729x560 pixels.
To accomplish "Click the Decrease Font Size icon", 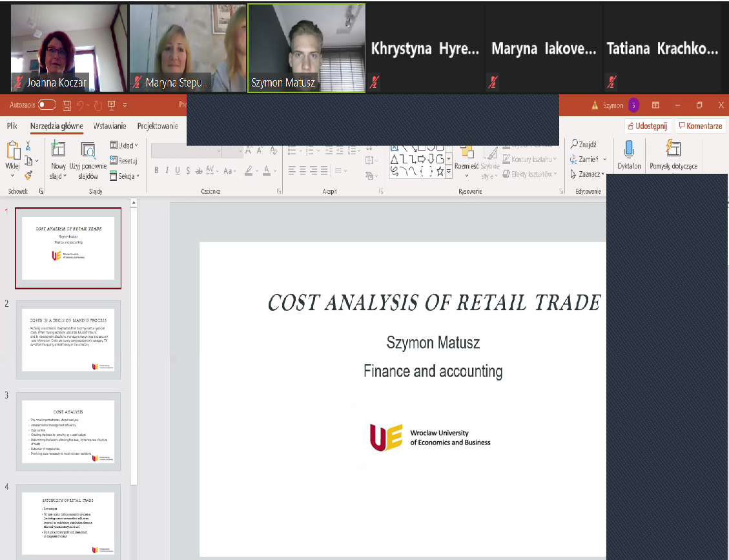I will (260, 150).
